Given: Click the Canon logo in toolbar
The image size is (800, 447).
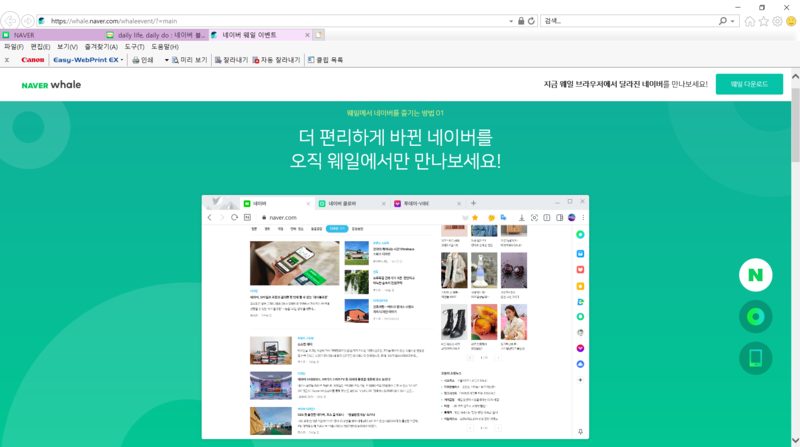Looking at the screenshot, I should [33, 60].
